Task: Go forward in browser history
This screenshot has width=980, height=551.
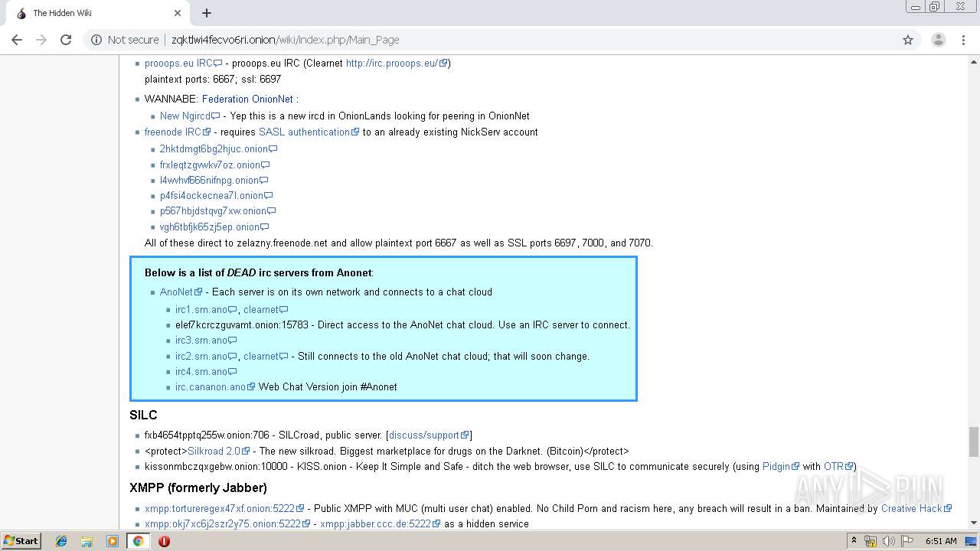Action: [41, 40]
